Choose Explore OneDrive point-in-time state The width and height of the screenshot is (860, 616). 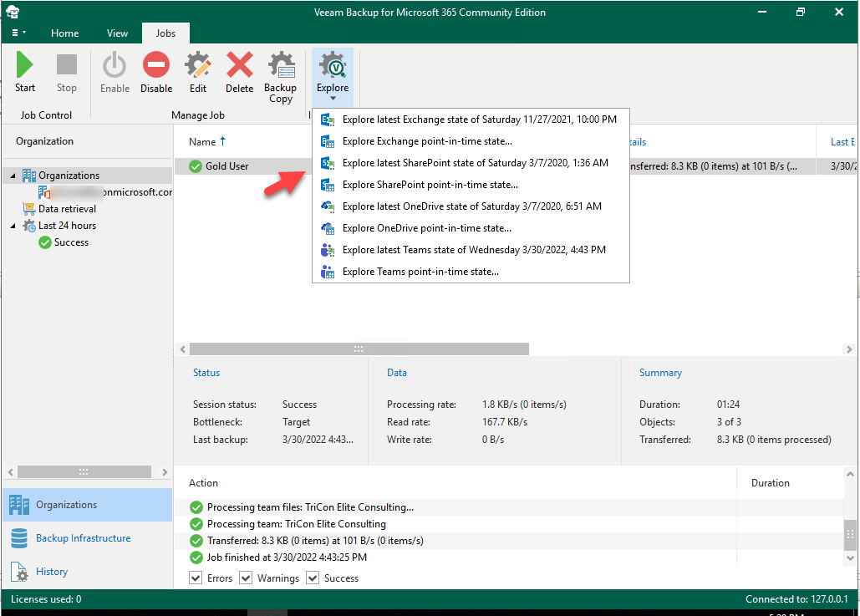471,228
